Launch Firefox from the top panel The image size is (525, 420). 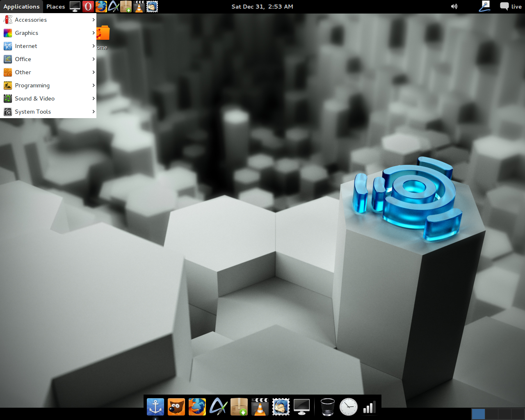pos(101,7)
